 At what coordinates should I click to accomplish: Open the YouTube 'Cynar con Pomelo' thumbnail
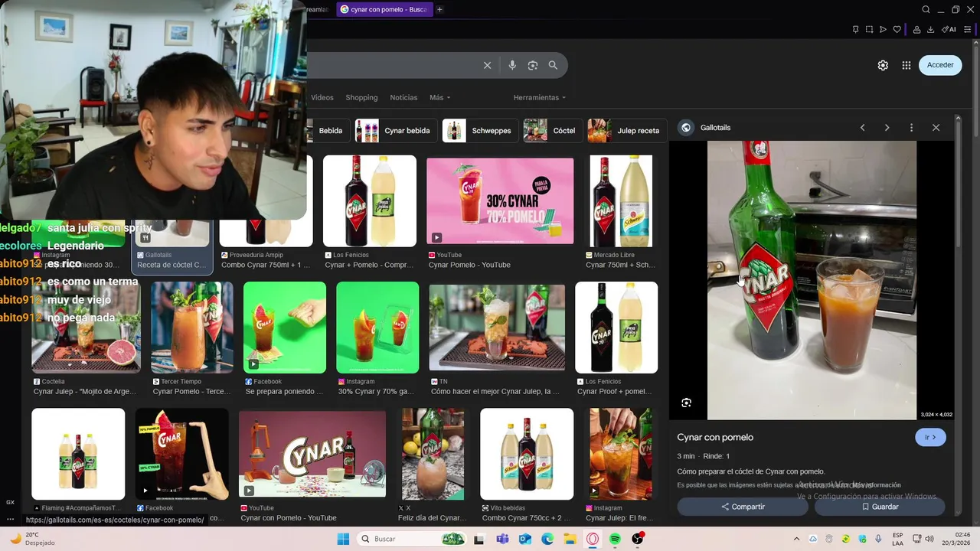click(312, 454)
